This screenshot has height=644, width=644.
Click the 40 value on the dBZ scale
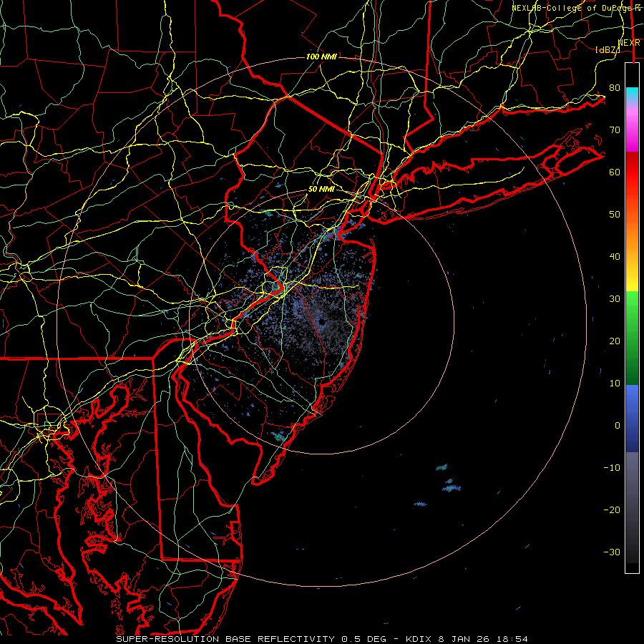coord(615,257)
